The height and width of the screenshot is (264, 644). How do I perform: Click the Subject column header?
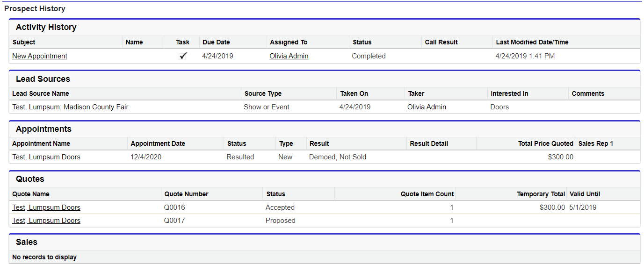click(x=24, y=42)
